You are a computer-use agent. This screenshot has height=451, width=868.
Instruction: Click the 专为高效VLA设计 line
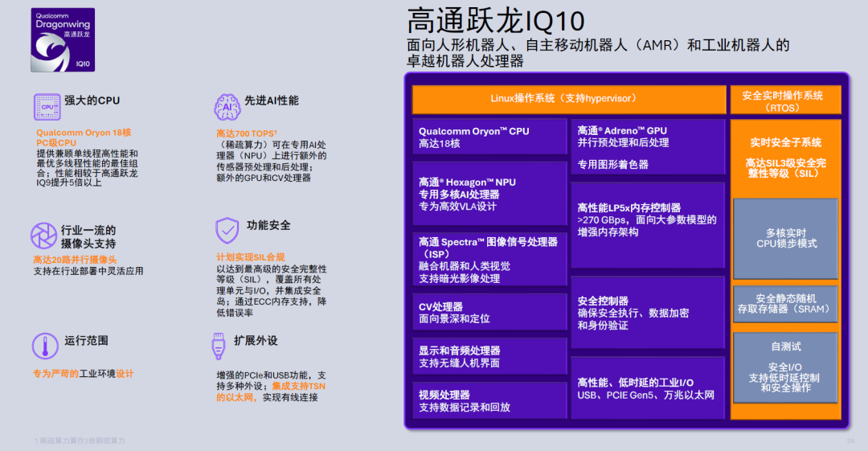point(457,206)
